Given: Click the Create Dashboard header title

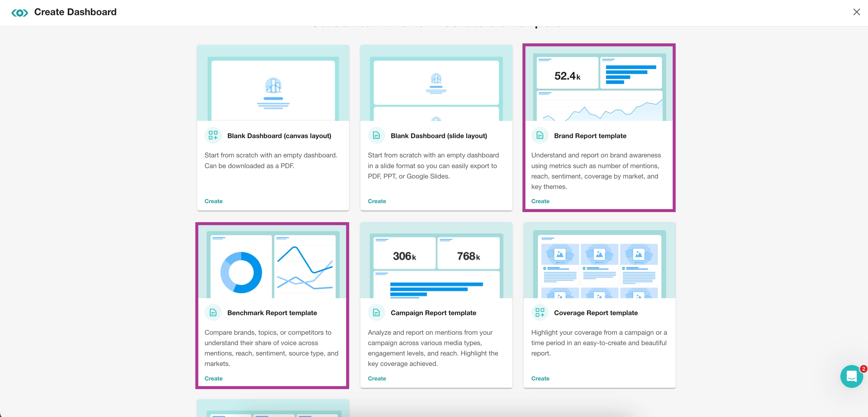Looking at the screenshot, I should [x=75, y=12].
